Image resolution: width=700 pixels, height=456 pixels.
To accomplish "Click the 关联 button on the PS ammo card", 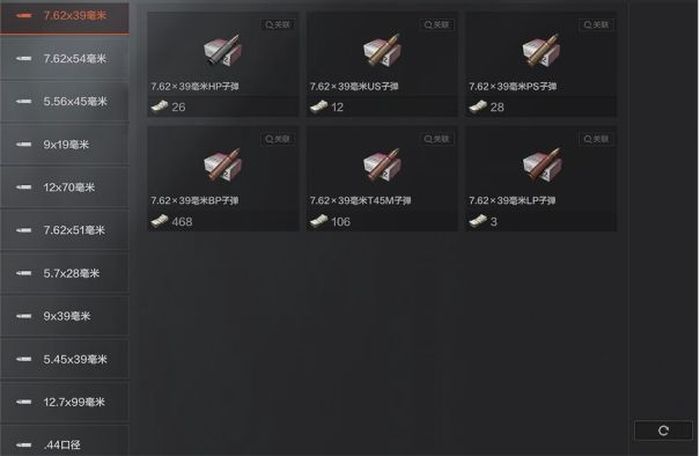I will [x=596, y=25].
